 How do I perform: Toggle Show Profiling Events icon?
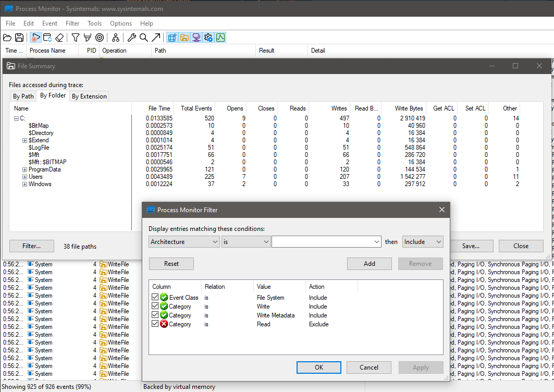click(x=220, y=38)
